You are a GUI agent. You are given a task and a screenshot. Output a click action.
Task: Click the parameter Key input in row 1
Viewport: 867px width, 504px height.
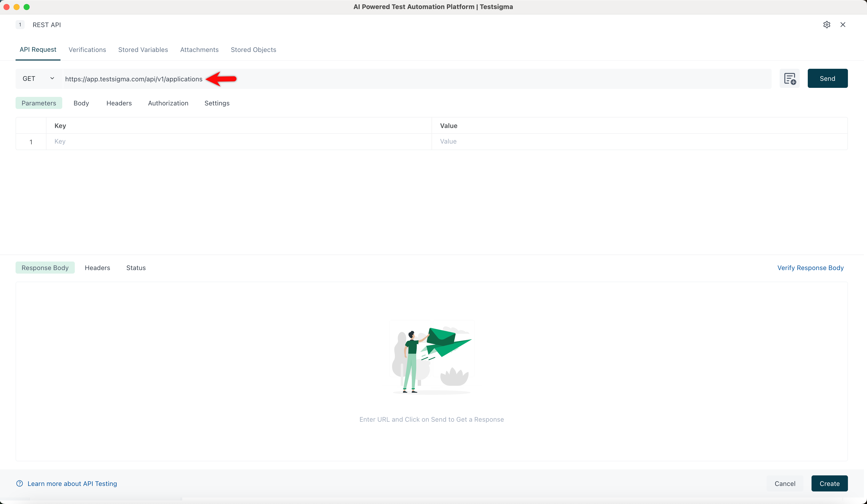click(239, 141)
